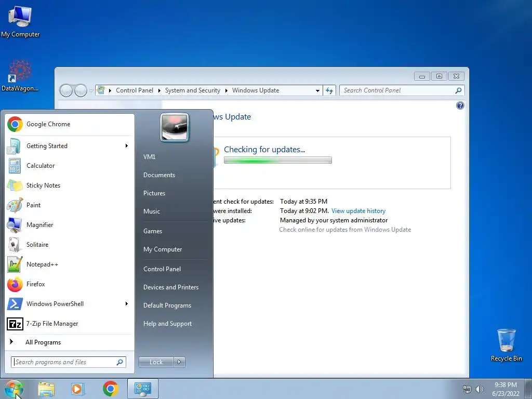Click System and Security breadcrumb

pos(192,90)
